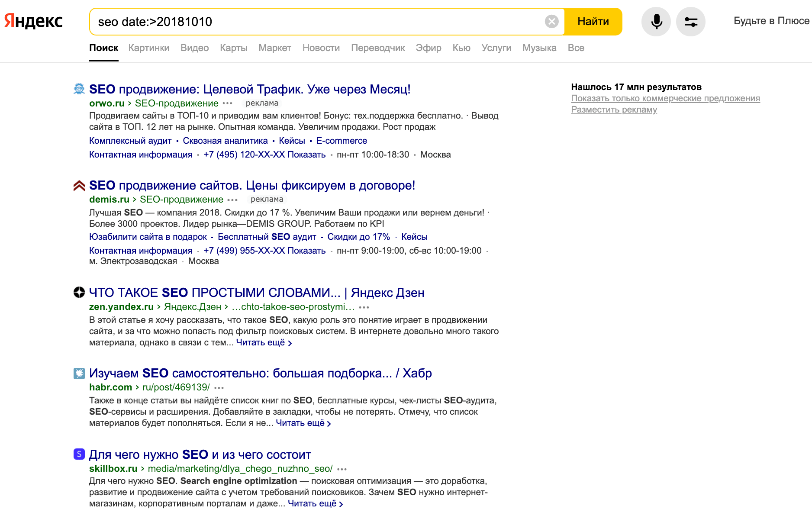The height and width of the screenshot is (522, 812).
Task: Click the Yandex Zen result favicon
Action: (x=79, y=292)
